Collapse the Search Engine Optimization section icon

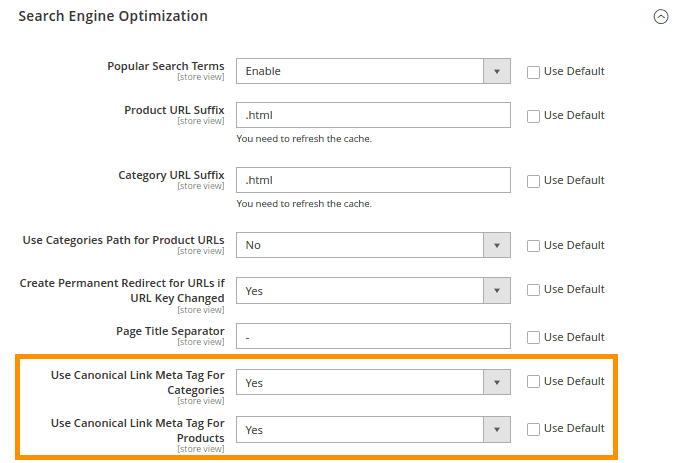click(x=660, y=17)
